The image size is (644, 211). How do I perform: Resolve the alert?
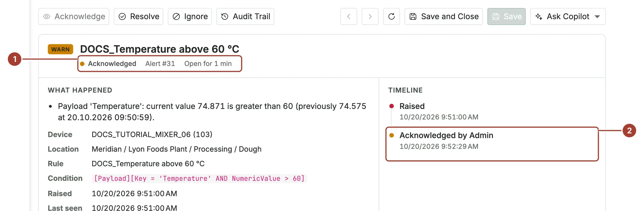[139, 17]
